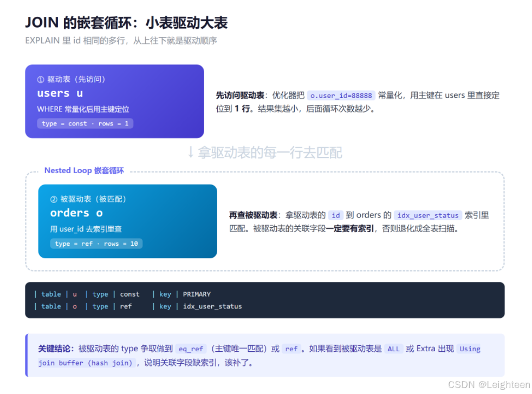The image size is (532, 394).
Task: Click idx_user_status chip in orders explanation
Action: coord(428,215)
